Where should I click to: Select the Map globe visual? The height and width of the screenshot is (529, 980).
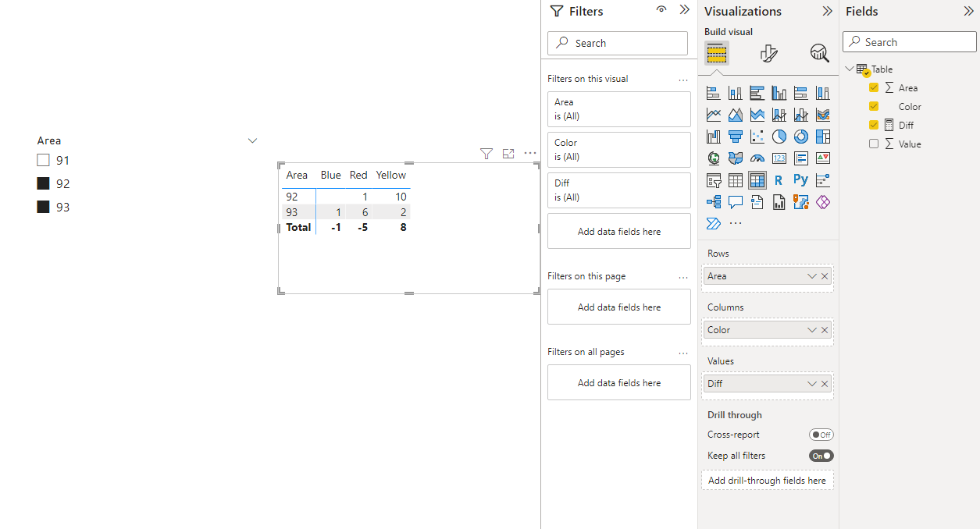713,158
